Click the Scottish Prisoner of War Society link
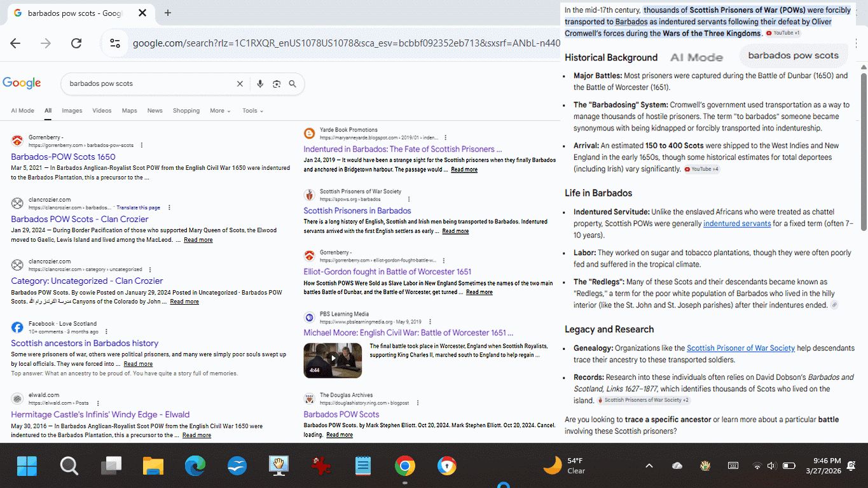This screenshot has height=488, width=868. click(740, 348)
